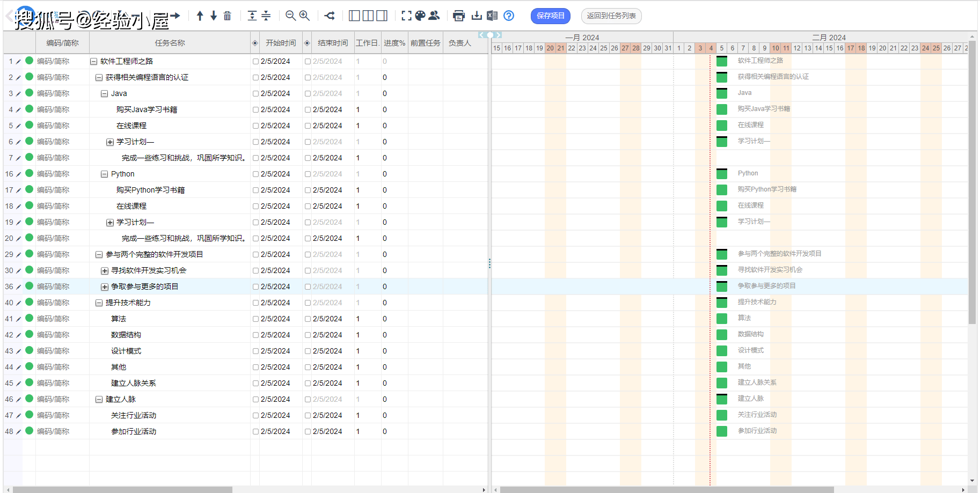Toggle start milestone checkbox for Python row
980x493 pixels.
tap(255, 174)
